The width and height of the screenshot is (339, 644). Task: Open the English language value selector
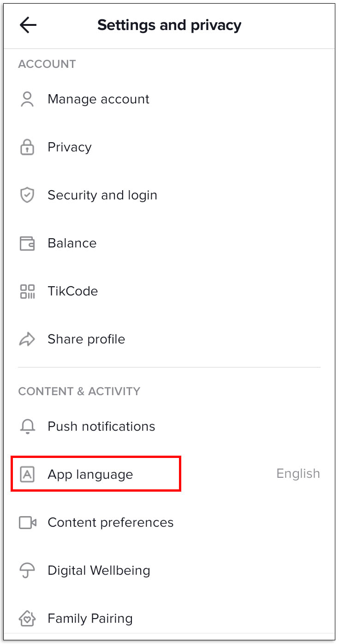click(298, 474)
